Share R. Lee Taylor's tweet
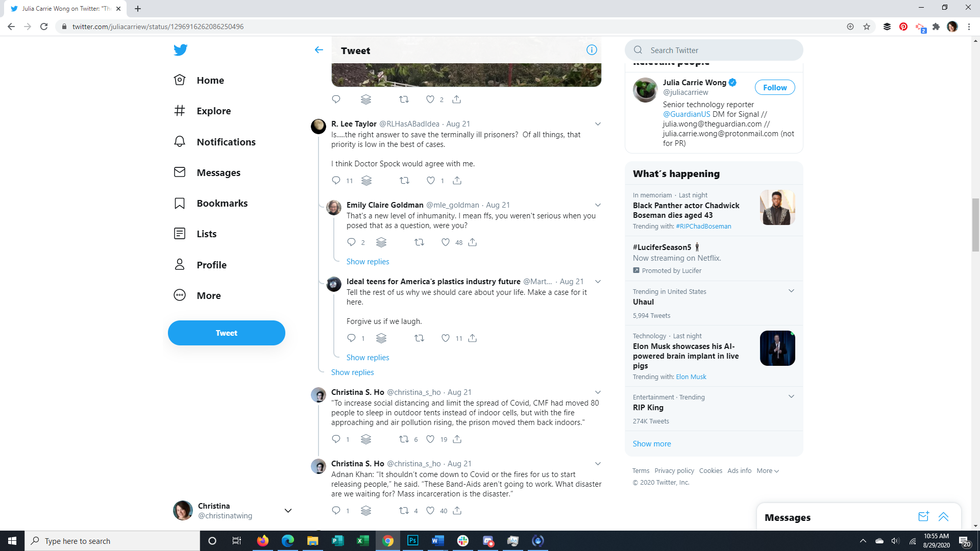 [x=457, y=181]
